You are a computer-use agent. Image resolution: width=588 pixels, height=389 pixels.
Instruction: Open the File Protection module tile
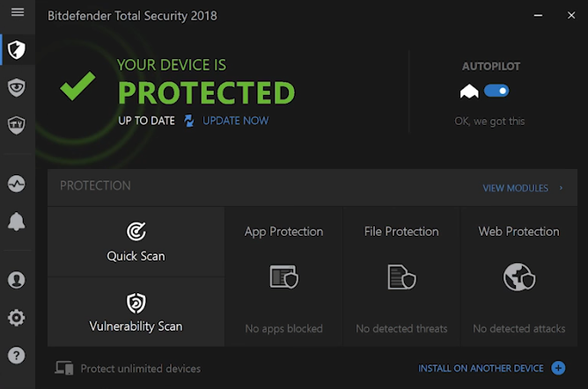click(401, 277)
